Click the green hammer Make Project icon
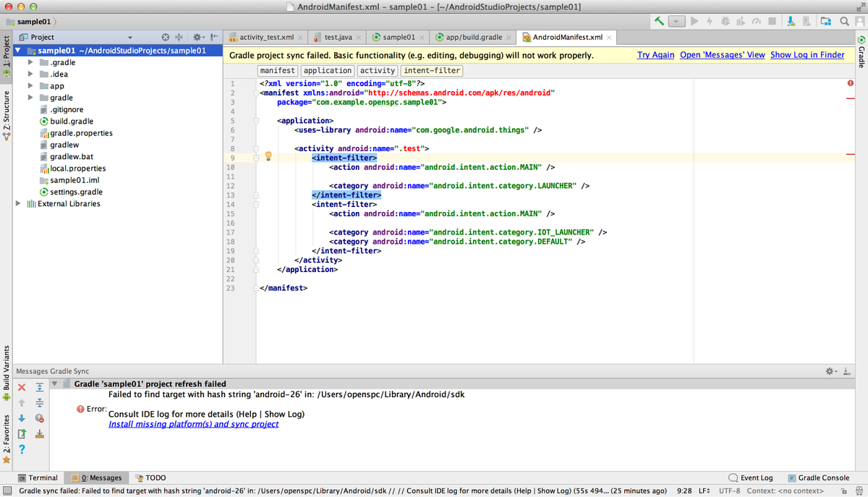 pyautogui.click(x=660, y=21)
